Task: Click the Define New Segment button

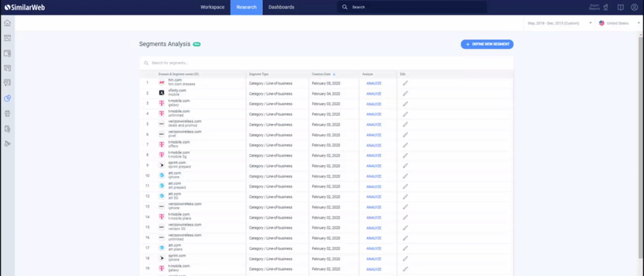Action: coord(487,44)
